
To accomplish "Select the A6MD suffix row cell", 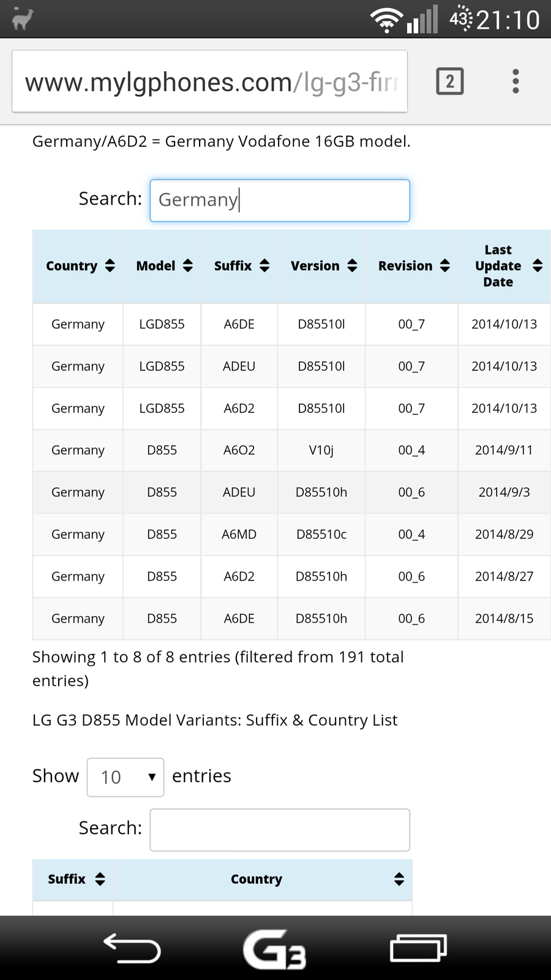I will tap(239, 534).
